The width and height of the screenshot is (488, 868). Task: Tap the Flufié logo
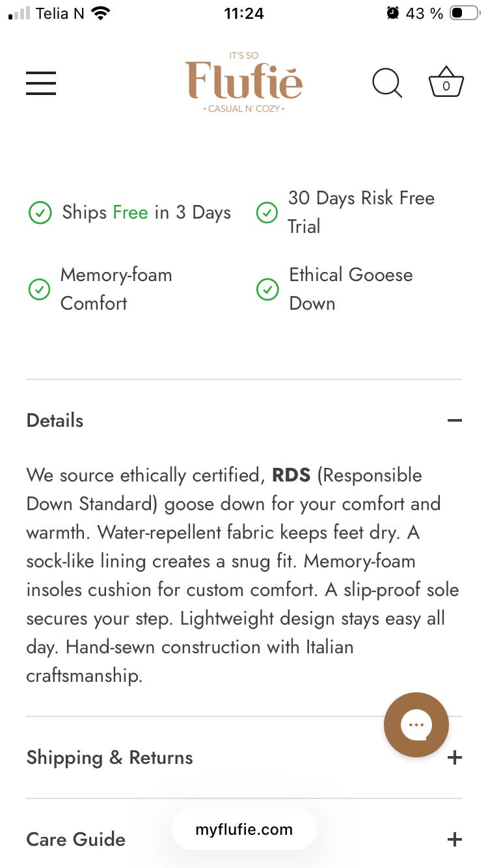[244, 82]
